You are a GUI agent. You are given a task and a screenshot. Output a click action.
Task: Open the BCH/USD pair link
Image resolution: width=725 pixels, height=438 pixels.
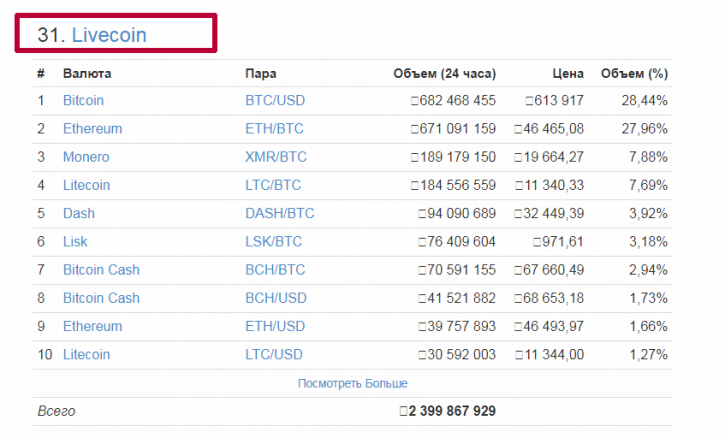coord(276,298)
